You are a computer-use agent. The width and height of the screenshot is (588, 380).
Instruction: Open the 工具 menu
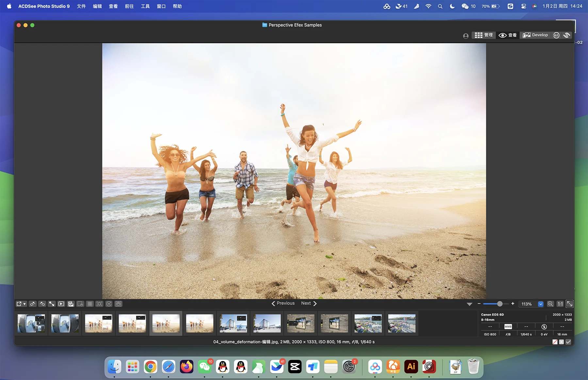(145, 6)
